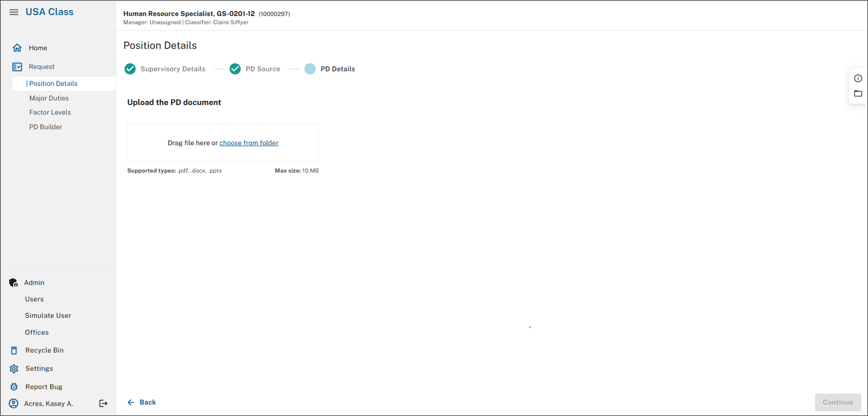Click the USA Class logo title
The height and width of the screenshot is (416, 868).
click(49, 12)
